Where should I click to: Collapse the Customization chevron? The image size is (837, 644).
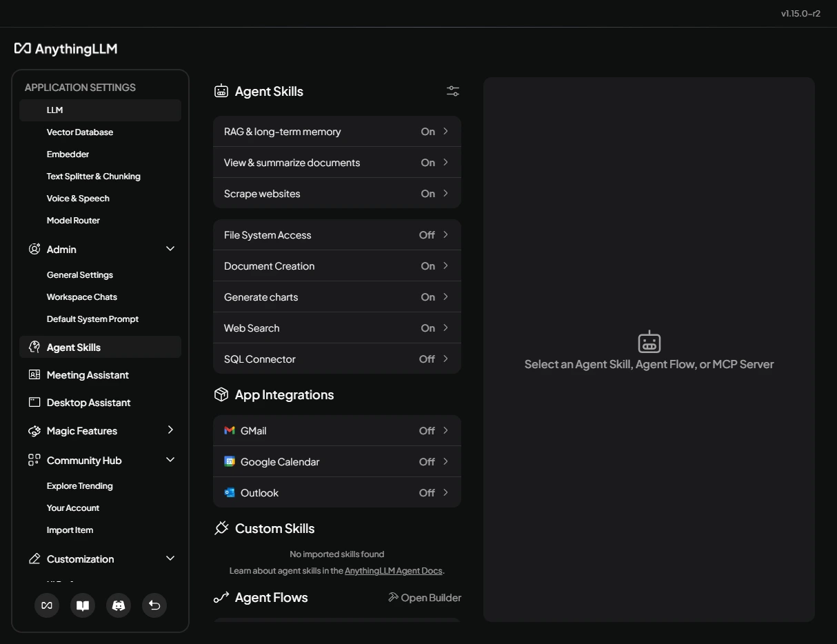point(170,559)
